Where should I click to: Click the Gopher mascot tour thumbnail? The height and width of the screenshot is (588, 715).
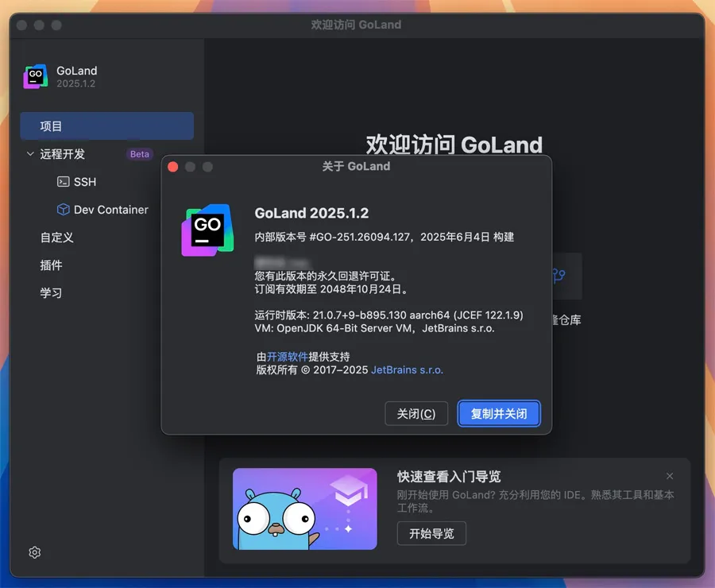click(x=304, y=509)
